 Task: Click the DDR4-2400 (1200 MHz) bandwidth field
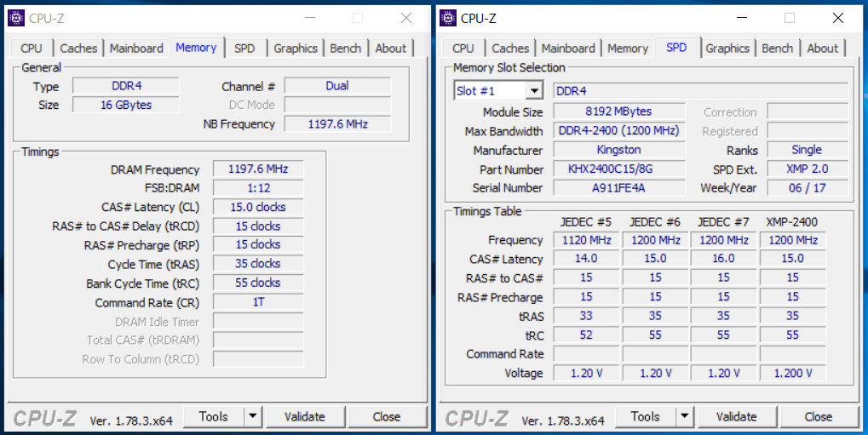[x=619, y=130]
